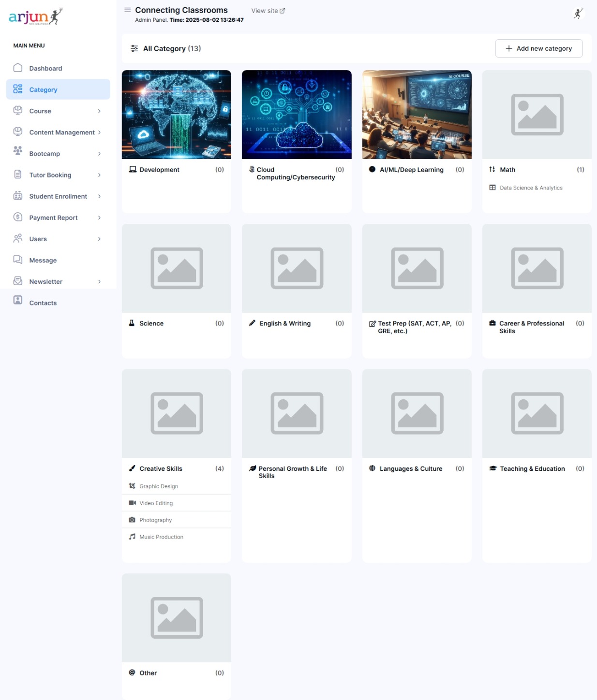Expand the Newsletter submenu arrow
This screenshot has height=700, width=597.
coord(99,281)
